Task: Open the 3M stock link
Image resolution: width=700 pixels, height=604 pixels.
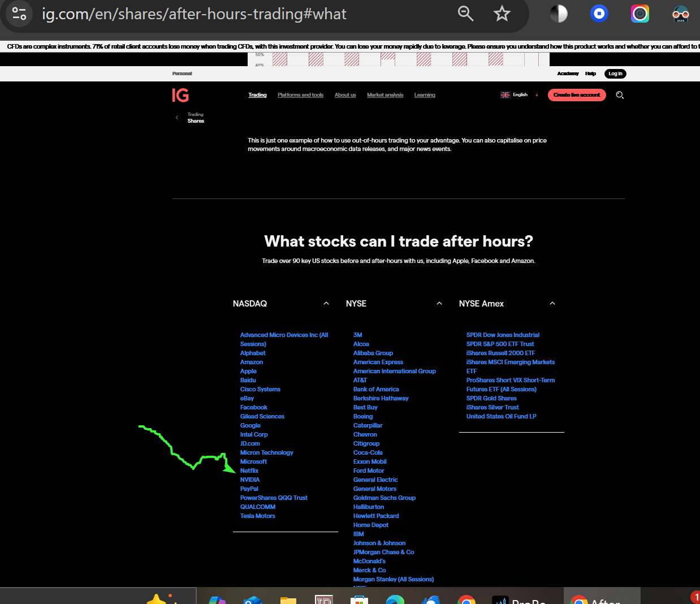Action: pyautogui.click(x=358, y=335)
